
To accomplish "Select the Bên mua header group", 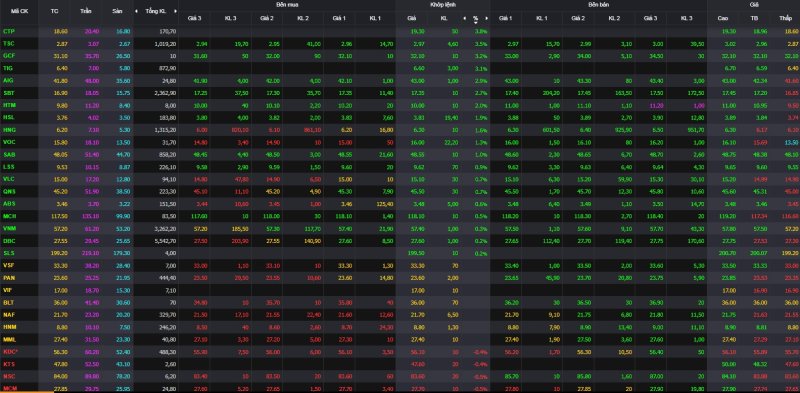I will 287,4.
